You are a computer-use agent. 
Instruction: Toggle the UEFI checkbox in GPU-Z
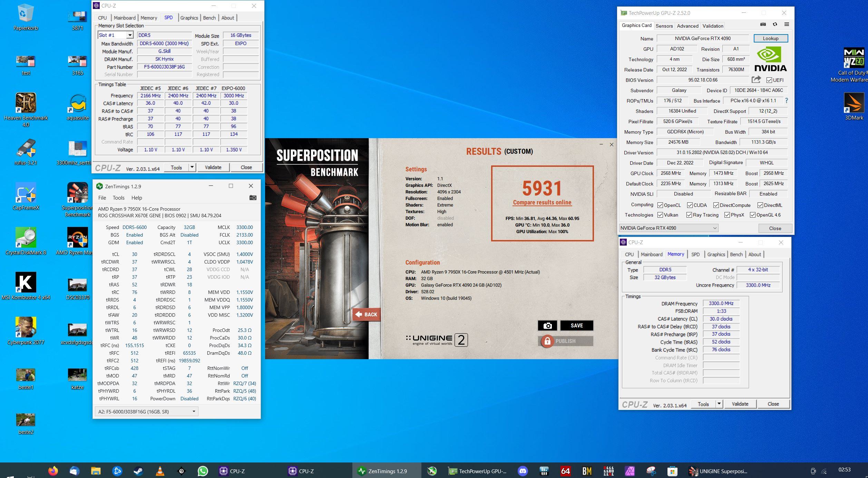click(769, 80)
